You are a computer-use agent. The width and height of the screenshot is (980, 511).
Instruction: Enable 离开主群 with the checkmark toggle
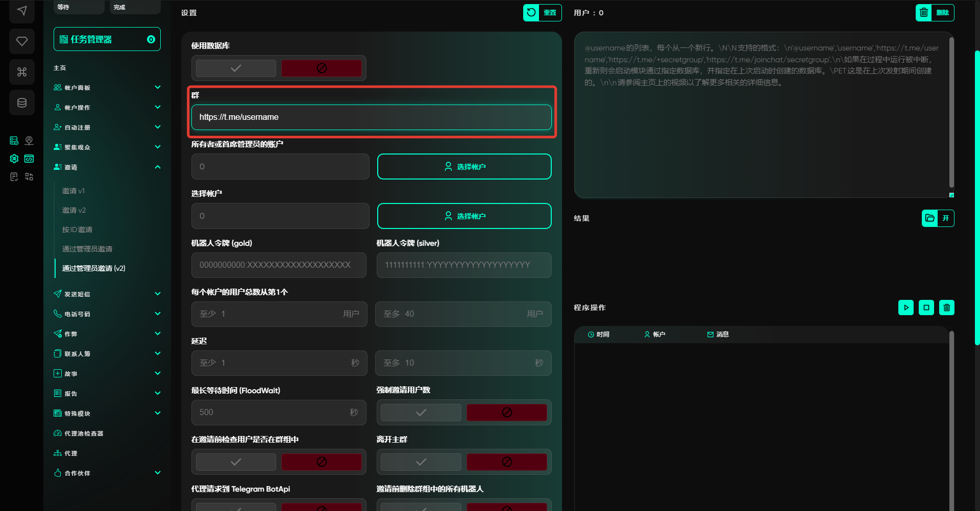(421, 462)
